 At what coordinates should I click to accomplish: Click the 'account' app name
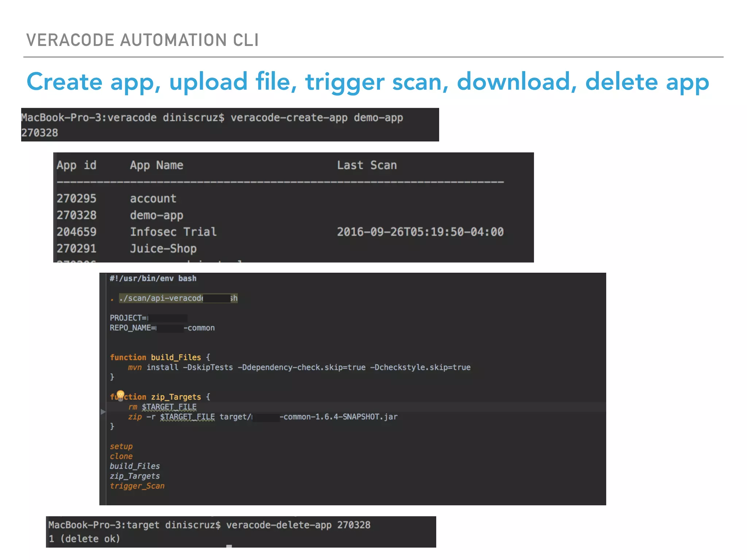[x=153, y=199]
